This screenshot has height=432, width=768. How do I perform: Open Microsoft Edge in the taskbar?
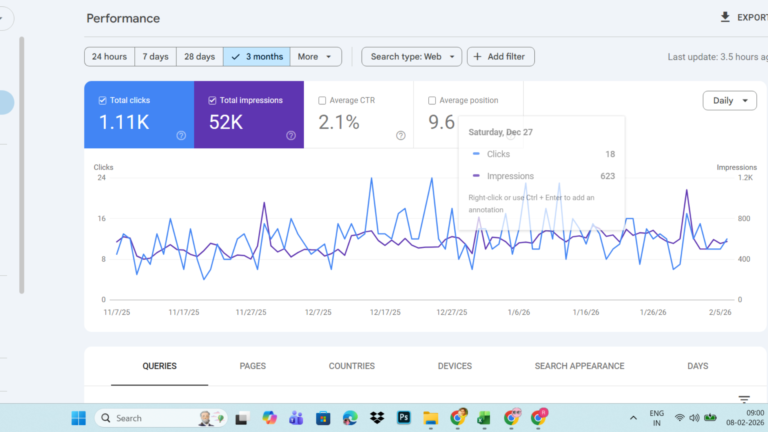[x=350, y=418]
